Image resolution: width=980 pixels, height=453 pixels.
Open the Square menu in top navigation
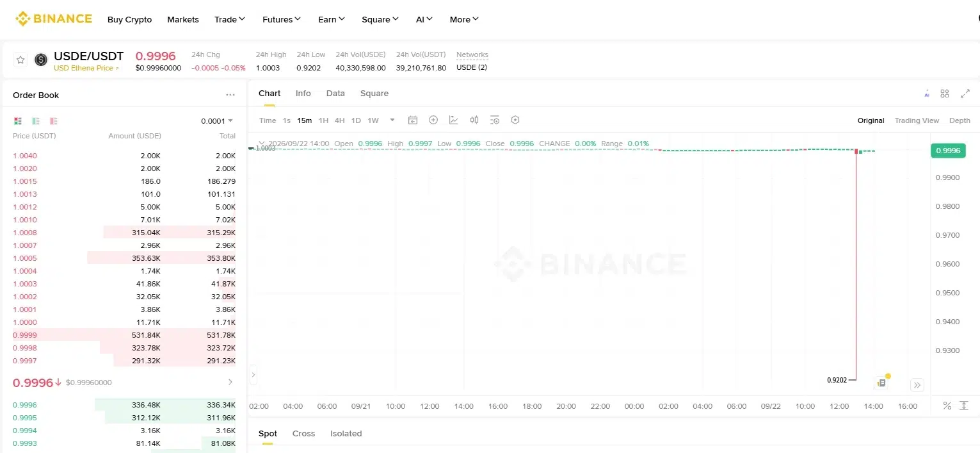tap(380, 19)
